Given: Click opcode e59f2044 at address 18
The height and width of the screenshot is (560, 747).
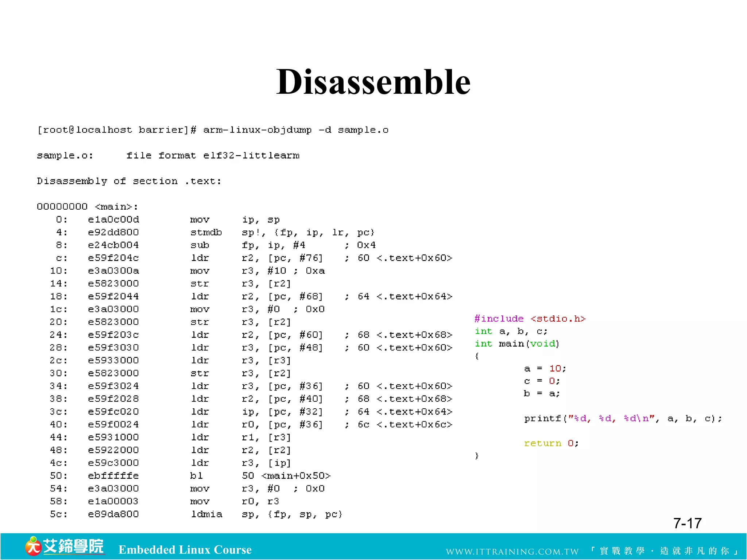Looking at the screenshot, I should tap(113, 296).
